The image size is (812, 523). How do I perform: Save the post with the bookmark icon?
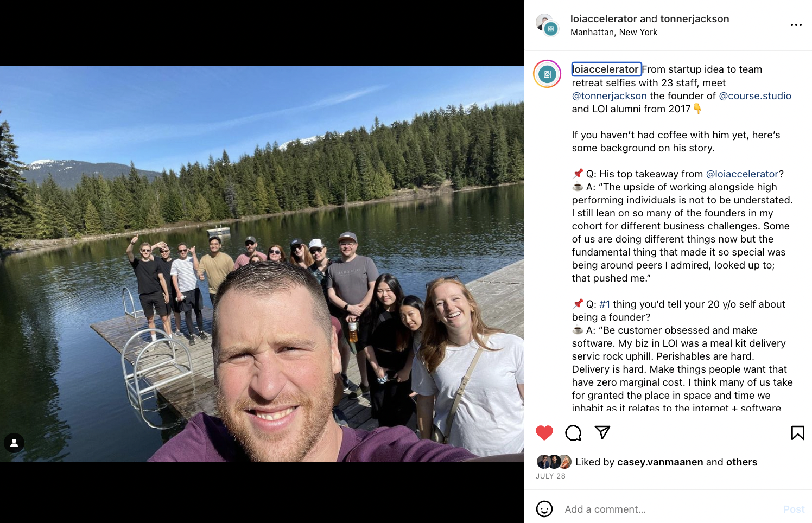click(797, 432)
